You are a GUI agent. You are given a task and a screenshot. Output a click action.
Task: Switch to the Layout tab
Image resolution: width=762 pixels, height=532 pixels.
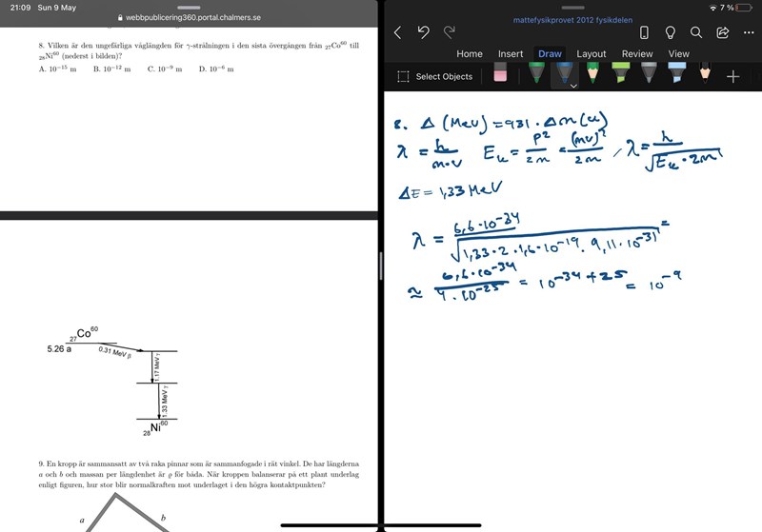(592, 54)
